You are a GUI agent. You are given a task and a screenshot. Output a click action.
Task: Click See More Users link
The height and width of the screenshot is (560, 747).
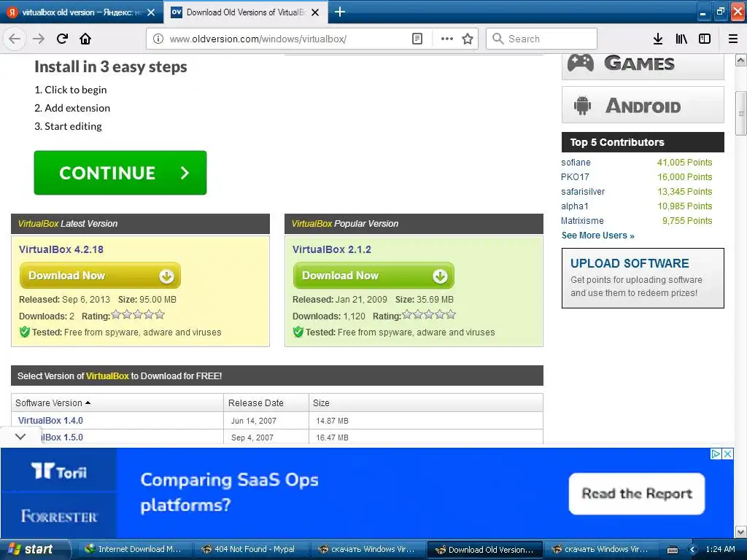pos(597,236)
